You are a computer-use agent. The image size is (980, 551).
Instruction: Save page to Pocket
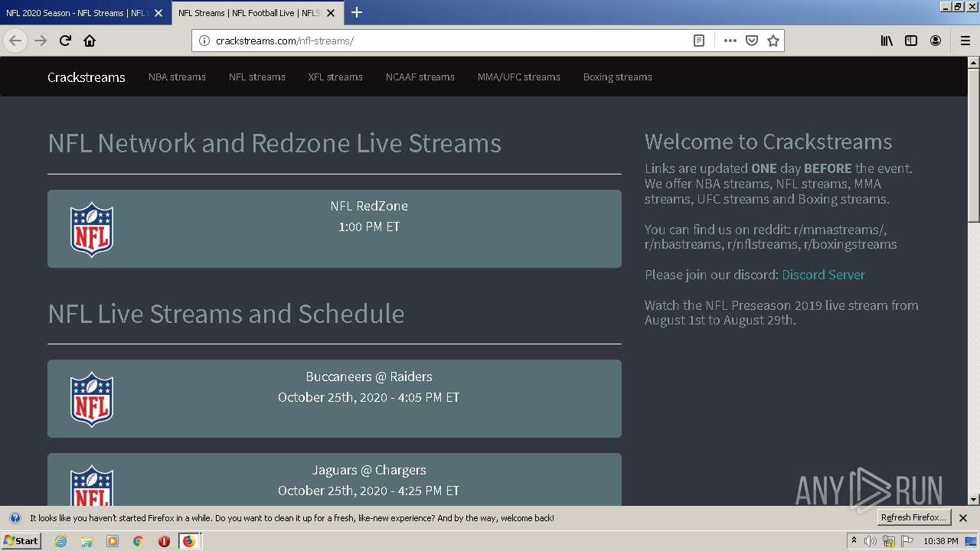click(752, 41)
